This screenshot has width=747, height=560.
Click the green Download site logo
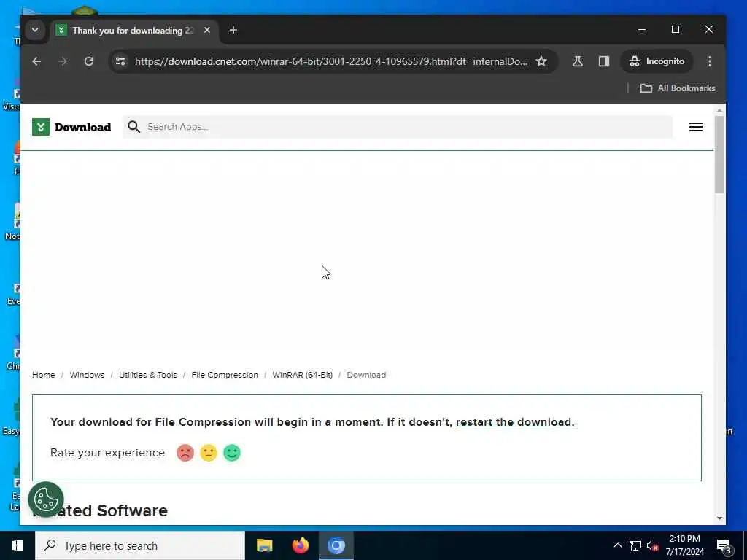coord(71,127)
